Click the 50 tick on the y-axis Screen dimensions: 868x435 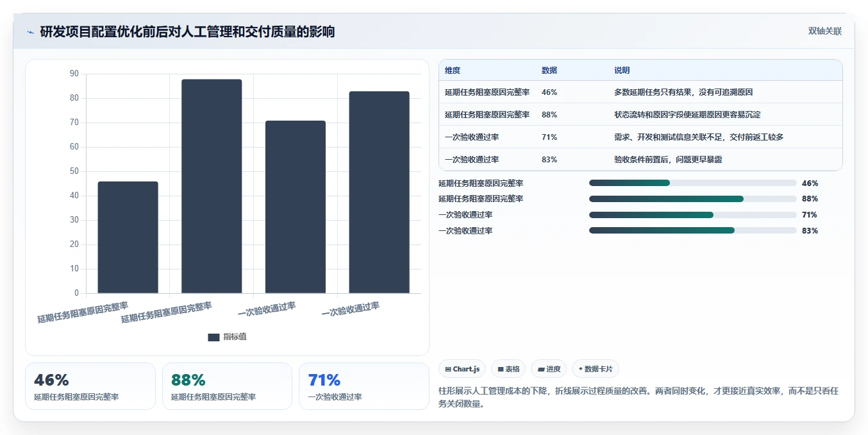coord(74,171)
